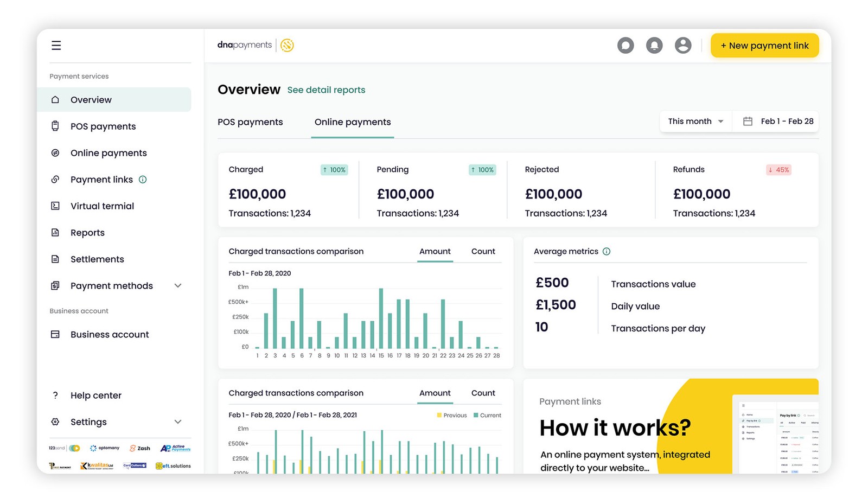Select Count tab in first comparison chart
868x504 pixels.
click(x=483, y=252)
